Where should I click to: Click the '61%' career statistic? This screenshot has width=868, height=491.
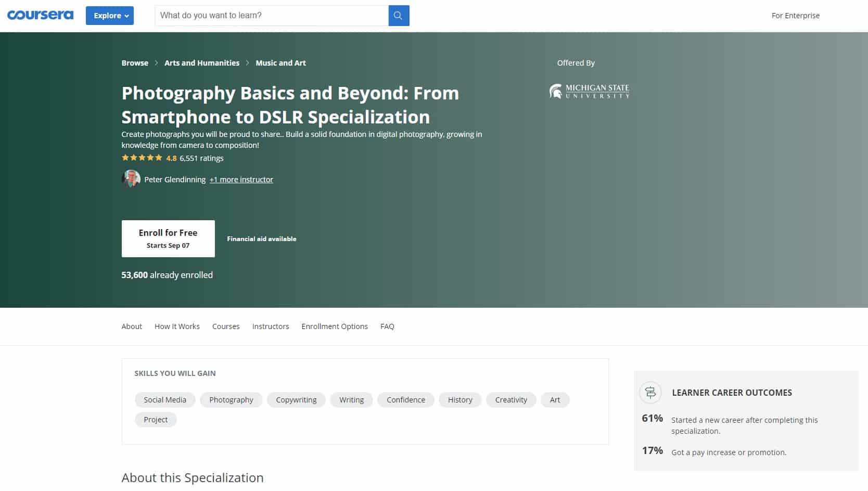point(653,418)
